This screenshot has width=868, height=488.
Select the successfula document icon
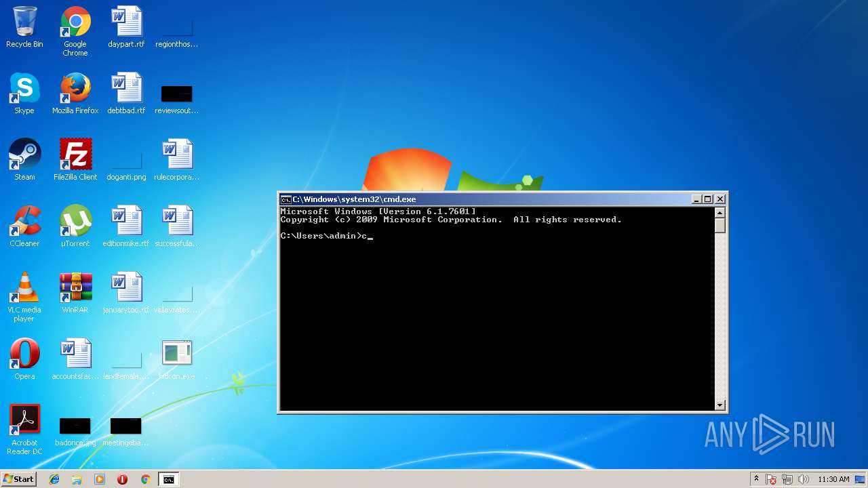(x=177, y=226)
